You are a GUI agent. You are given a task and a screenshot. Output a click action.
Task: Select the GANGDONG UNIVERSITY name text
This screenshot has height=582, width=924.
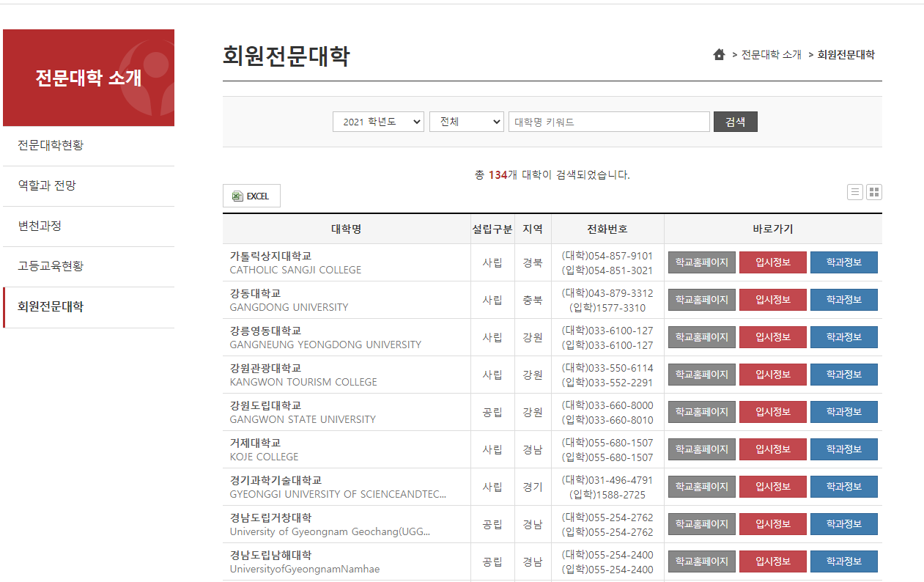[x=289, y=307]
